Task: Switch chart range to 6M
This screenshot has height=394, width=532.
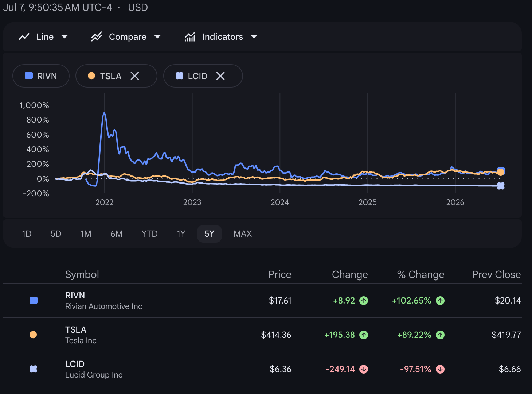Action: point(117,234)
